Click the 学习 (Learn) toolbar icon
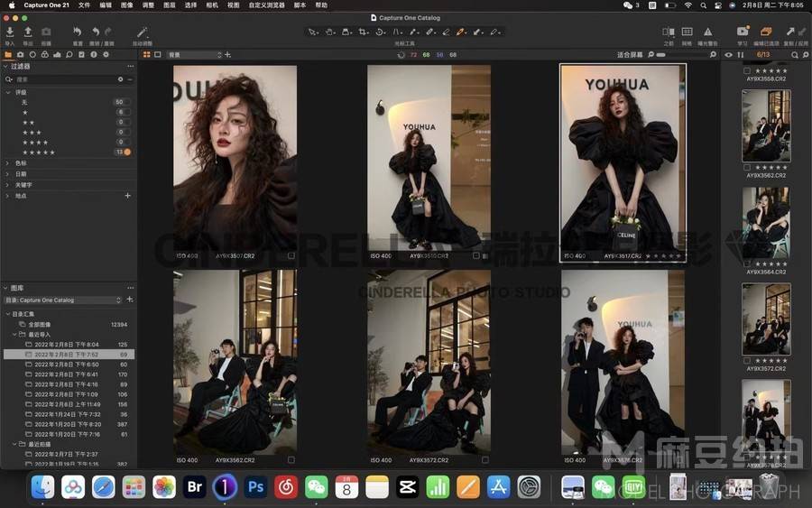 [x=743, y=32]
